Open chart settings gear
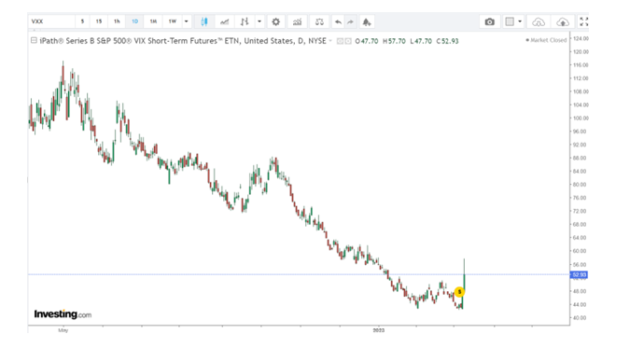The width and height of the screenshot is (644, 348). (276, 21)
